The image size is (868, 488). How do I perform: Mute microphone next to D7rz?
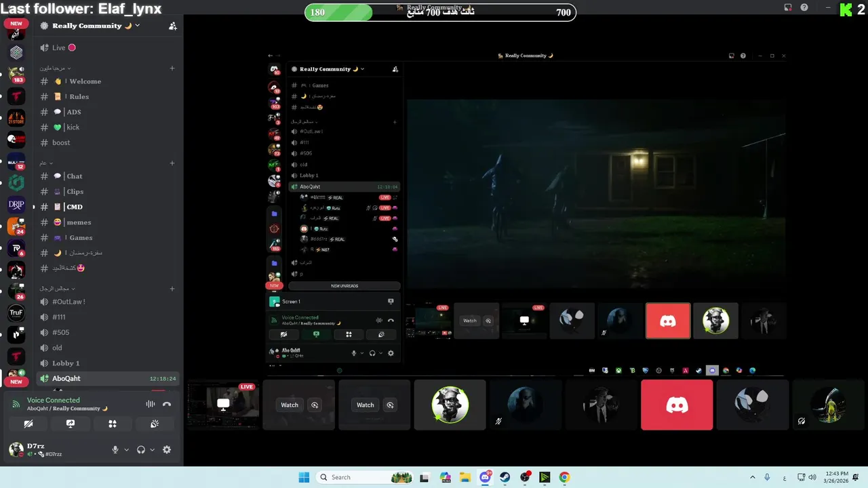(115, 449)
